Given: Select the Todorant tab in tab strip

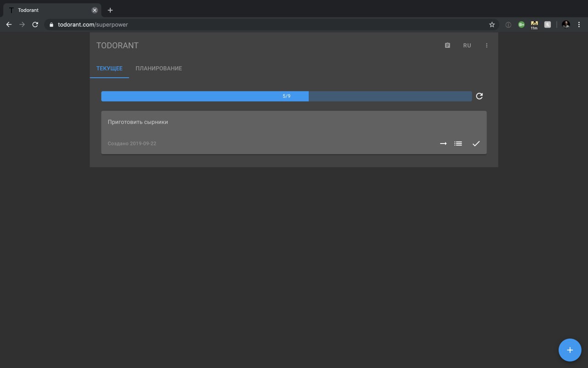Looking at the screenshot, I should (x=52, y=10).
